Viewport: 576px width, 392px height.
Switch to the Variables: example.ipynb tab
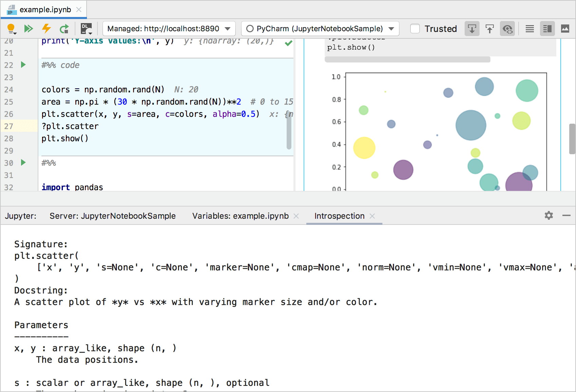tap(240, 215)
